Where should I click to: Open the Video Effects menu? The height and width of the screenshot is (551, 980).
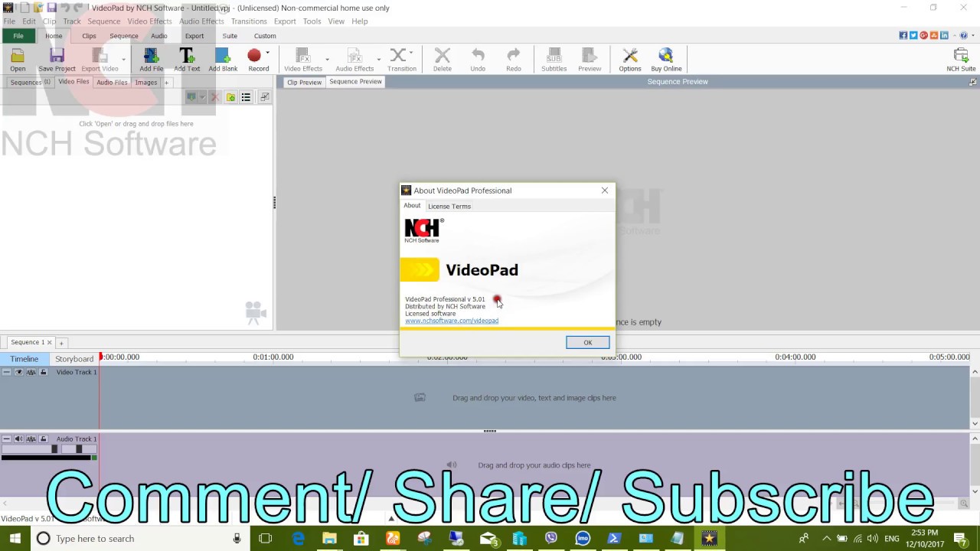point(149,21)
